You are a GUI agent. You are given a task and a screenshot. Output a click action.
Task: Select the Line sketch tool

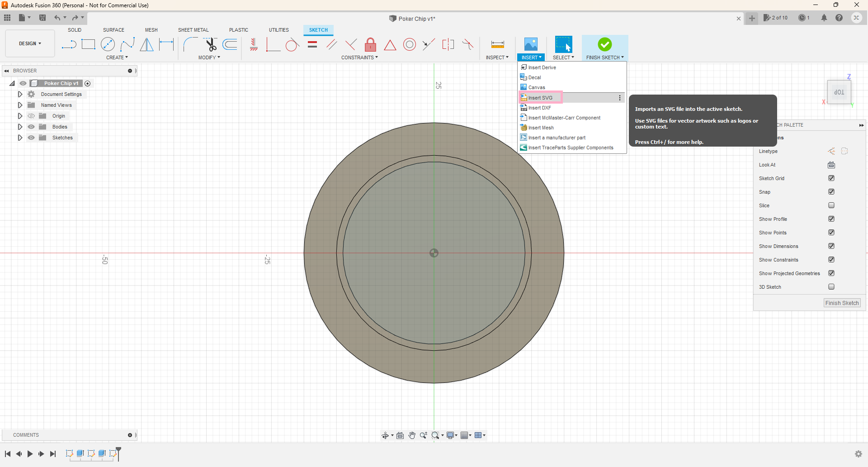pos(69,44)
